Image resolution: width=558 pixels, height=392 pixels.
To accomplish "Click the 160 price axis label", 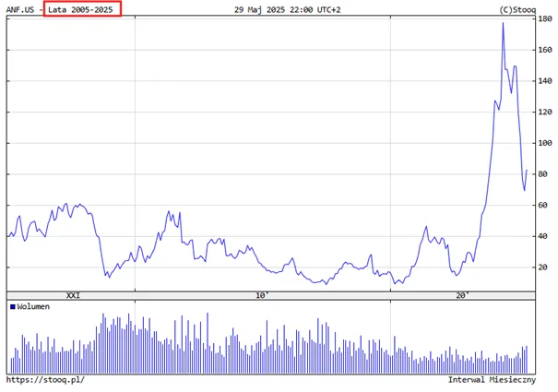I will (545, 50).
